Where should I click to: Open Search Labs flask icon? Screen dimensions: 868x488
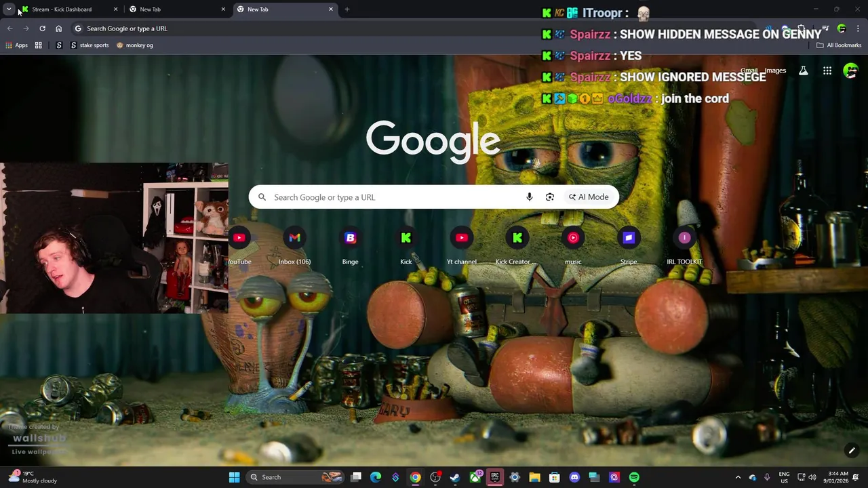[x=804, y=70]
